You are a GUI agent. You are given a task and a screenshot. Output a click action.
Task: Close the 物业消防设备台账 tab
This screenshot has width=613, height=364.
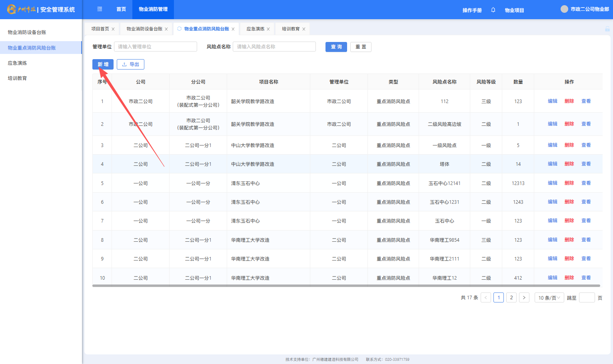click(166, 29)
